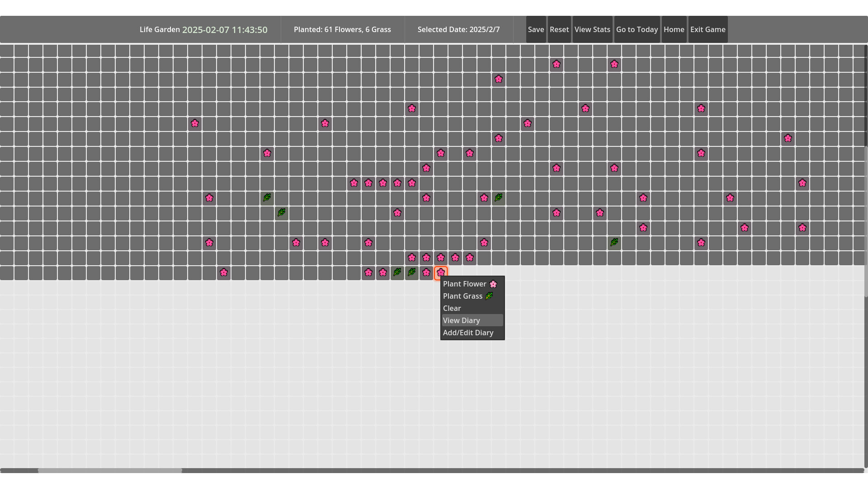Select a flower in the horizontal five-flower cluster

coord(383,183)
